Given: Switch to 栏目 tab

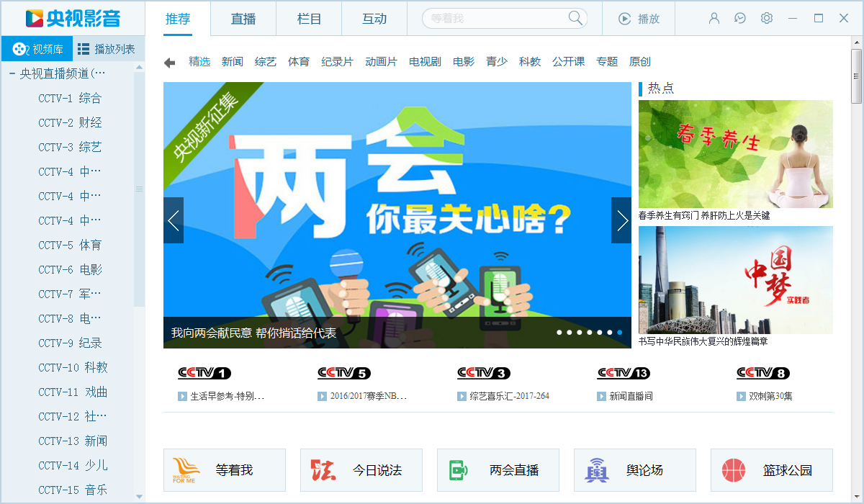Looking at the screenshot, I should 309,19.
